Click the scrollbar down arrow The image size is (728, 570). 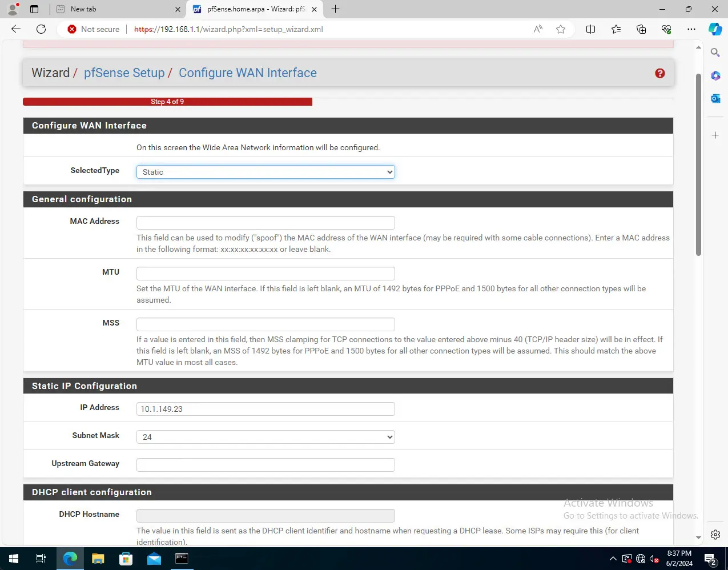[x=698, y=537]
